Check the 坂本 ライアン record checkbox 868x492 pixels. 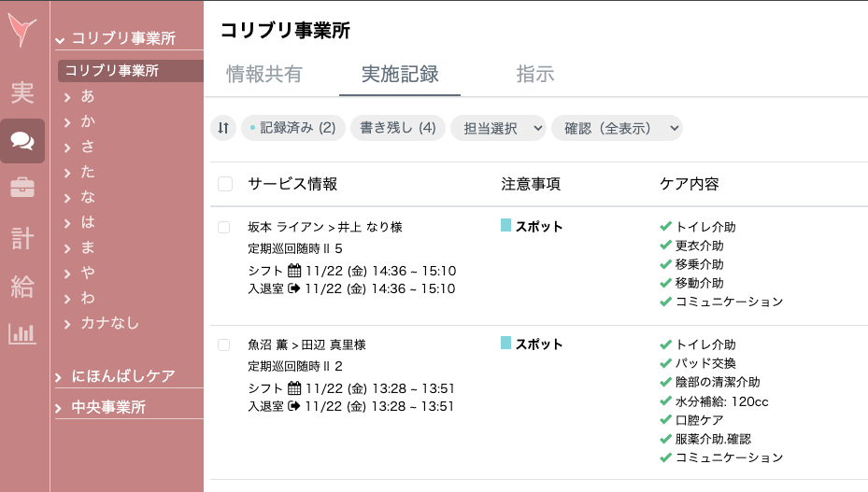(x=223, y=228)
